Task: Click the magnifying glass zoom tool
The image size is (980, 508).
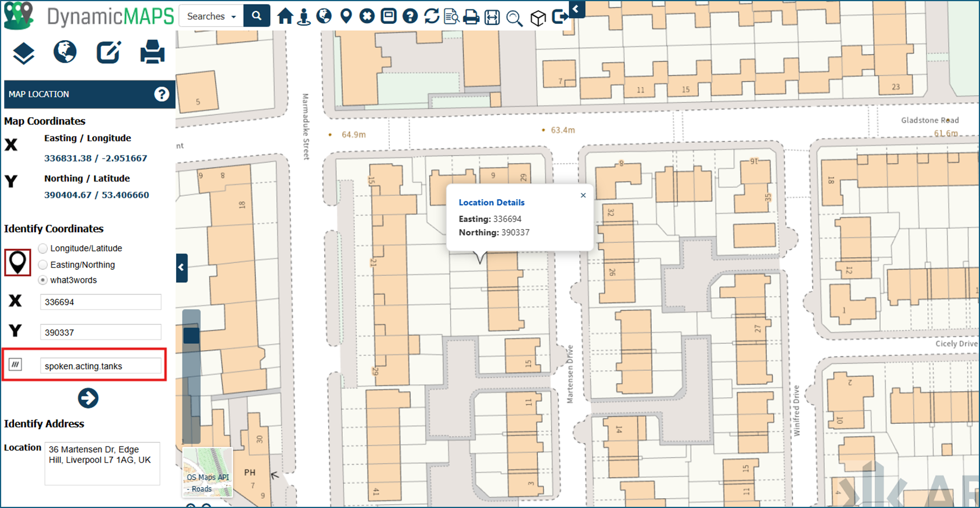Action: pyautogui.click(x=514, y=18)
